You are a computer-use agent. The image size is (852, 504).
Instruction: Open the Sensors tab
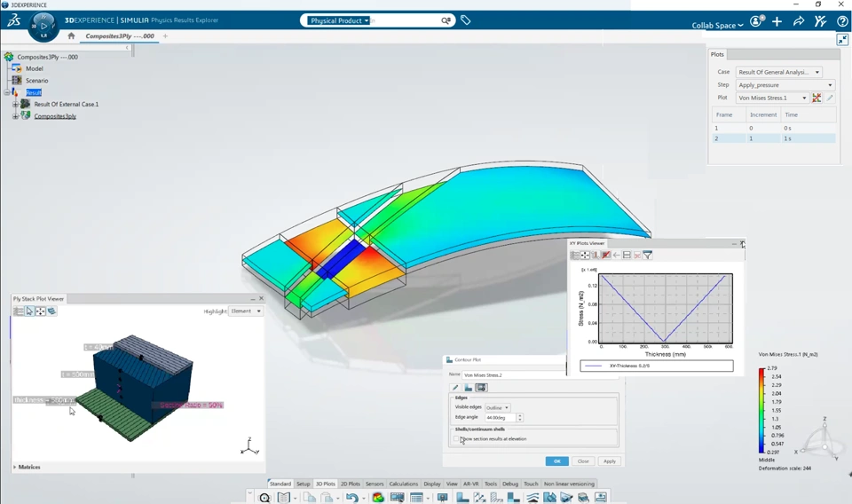coord(375,484)
